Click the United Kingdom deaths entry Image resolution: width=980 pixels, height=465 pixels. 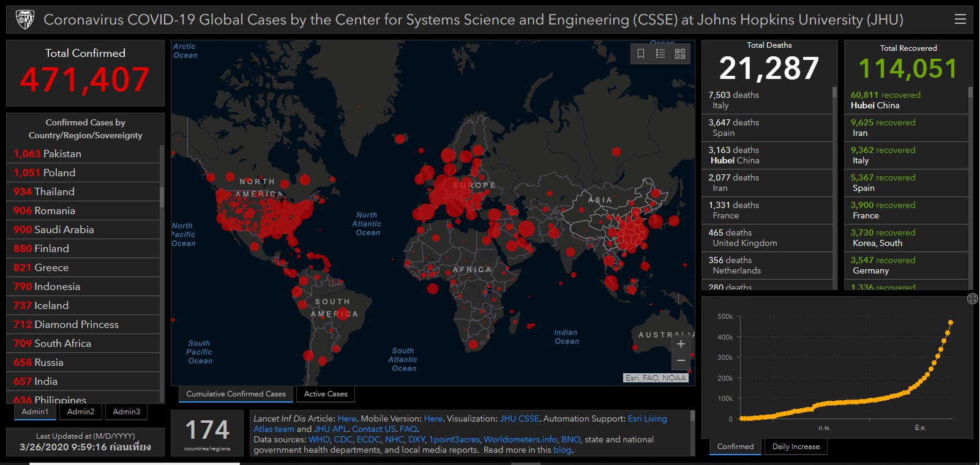[x=767, y=238]
